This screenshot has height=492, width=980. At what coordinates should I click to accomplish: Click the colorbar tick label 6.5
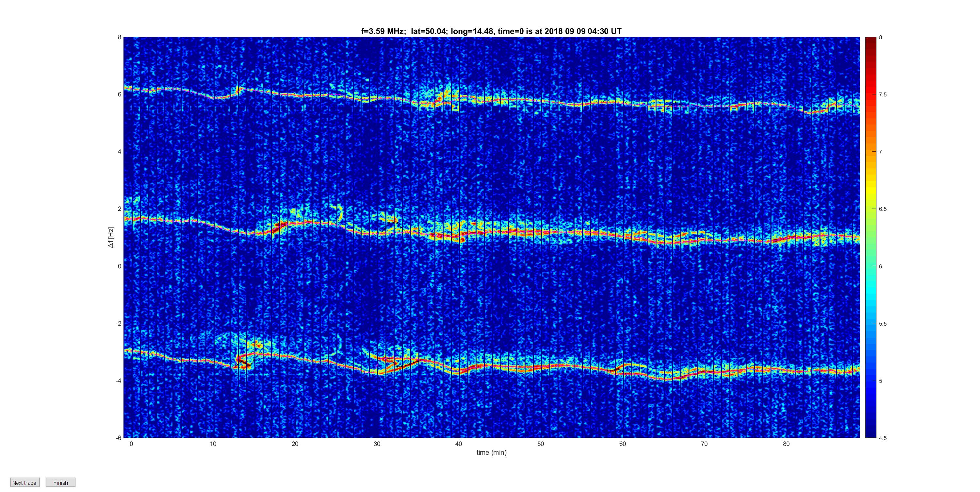[x=883, y=209]
